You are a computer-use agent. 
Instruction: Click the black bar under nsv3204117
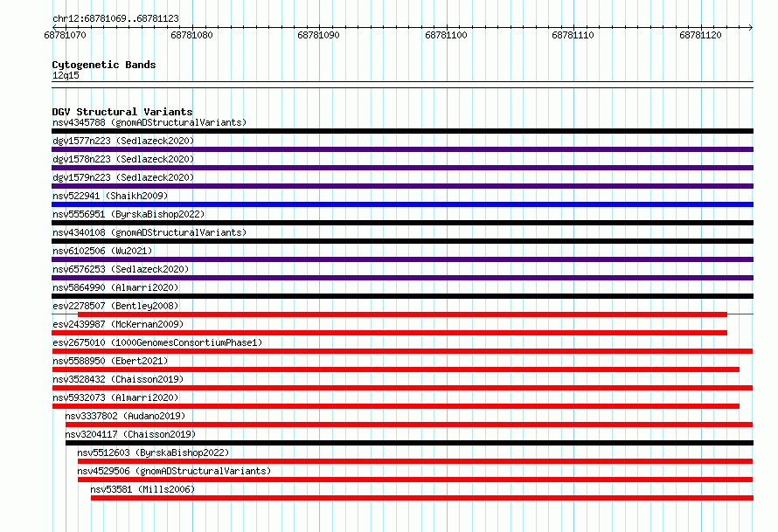coord(409,443)
